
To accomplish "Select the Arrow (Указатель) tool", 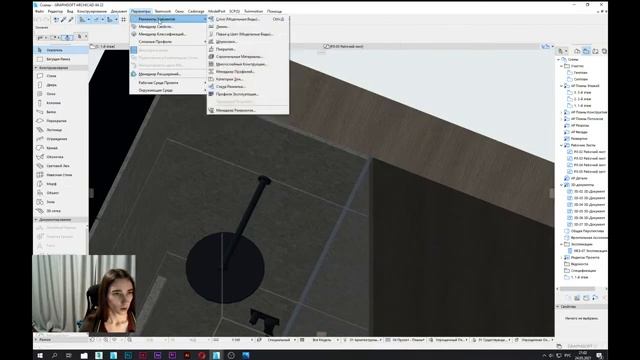I will (60, 50).
